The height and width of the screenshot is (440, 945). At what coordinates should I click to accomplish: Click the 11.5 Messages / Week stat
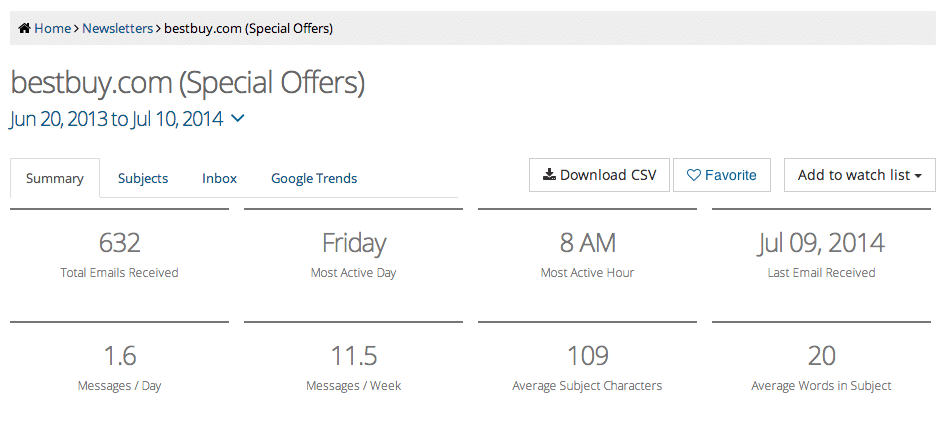click(354, 356)
